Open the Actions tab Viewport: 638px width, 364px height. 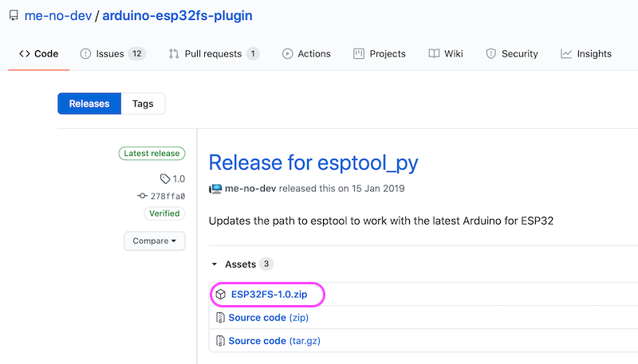(x=306, y=53)
